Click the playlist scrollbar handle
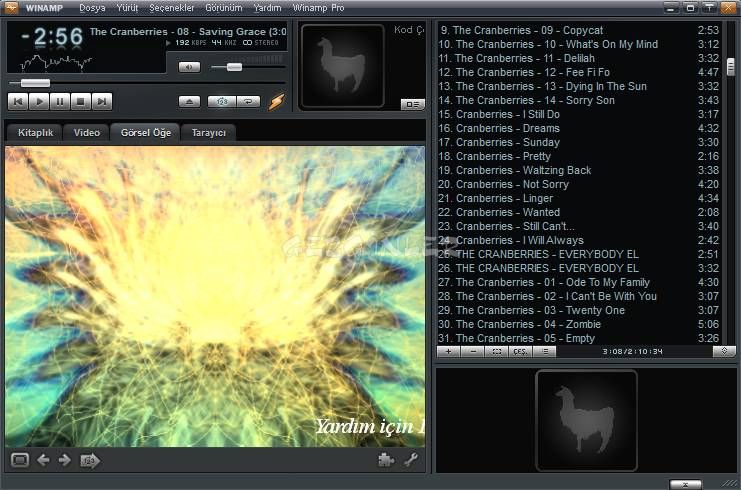Image resolution: width=741 pixels, height=490 pixels. tap(731, 67)
